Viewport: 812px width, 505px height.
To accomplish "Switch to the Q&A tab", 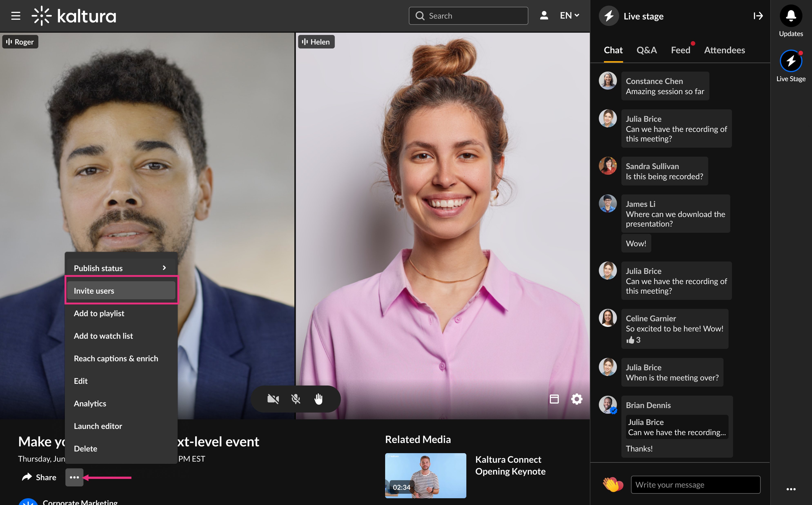I will point(646,50).
